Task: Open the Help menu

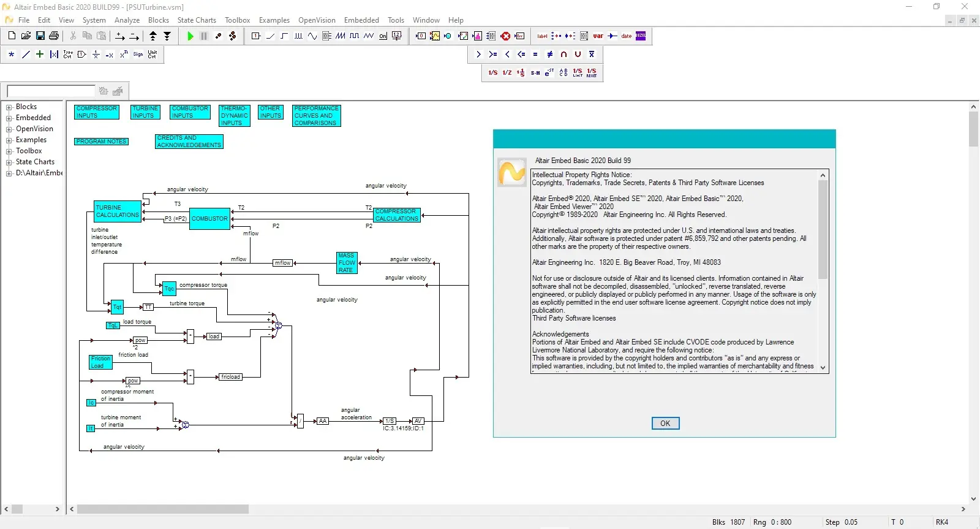Action: click(x=456, y=20)
